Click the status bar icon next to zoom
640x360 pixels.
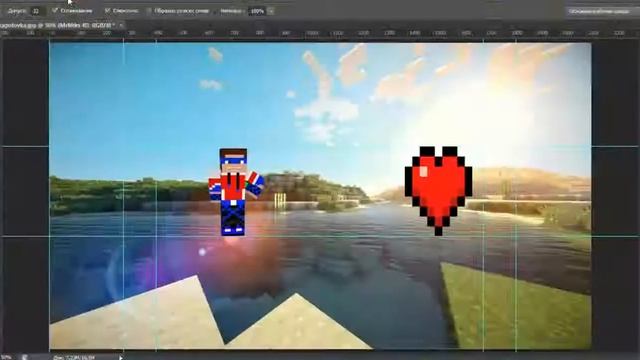click(24, 357)
